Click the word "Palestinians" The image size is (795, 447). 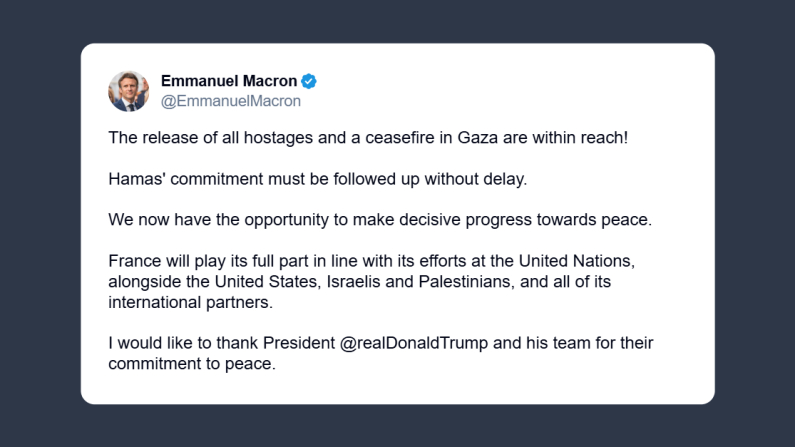pyautogui.click(x=476, y=281)
